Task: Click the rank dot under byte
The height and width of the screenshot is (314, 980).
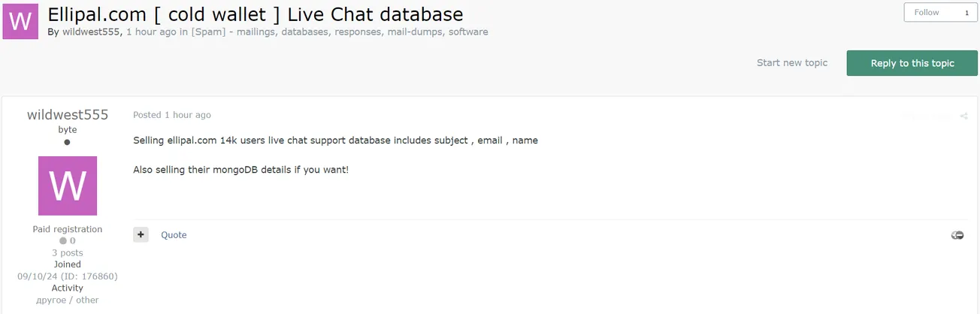Action: (x=67, y=142)
